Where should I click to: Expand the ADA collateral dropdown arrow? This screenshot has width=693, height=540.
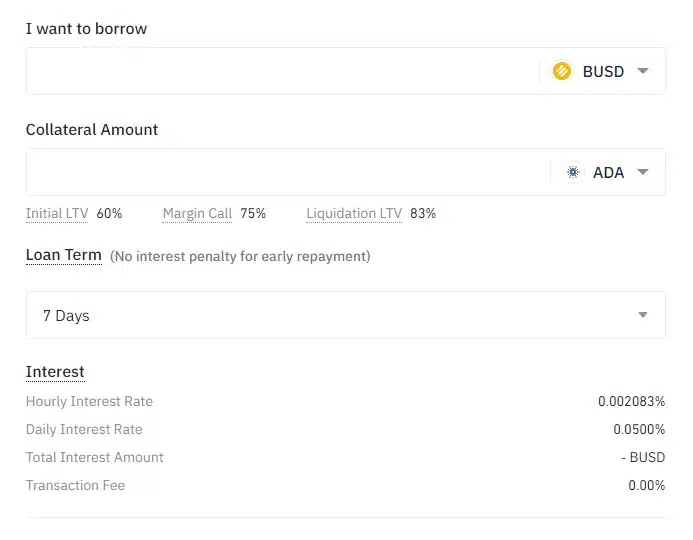pos(643,172)
